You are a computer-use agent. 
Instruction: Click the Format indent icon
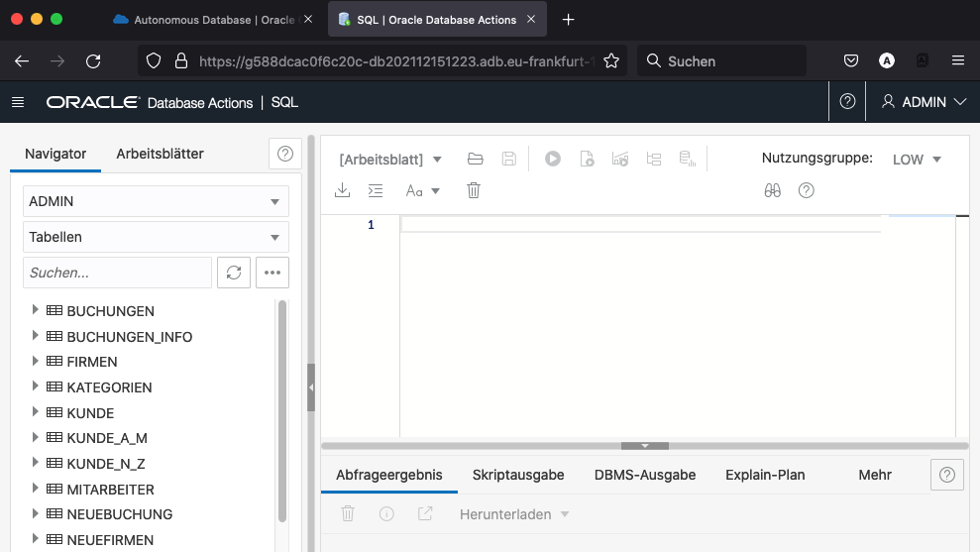[x=376, y=190]
